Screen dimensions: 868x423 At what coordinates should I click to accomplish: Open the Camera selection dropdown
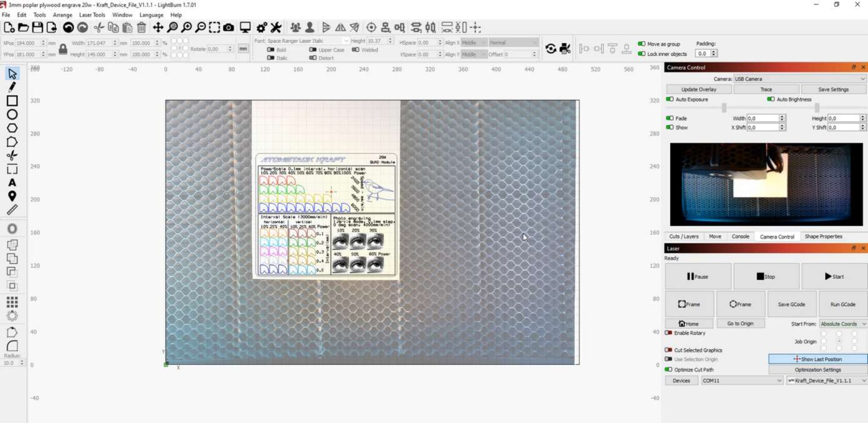[799, 79]
